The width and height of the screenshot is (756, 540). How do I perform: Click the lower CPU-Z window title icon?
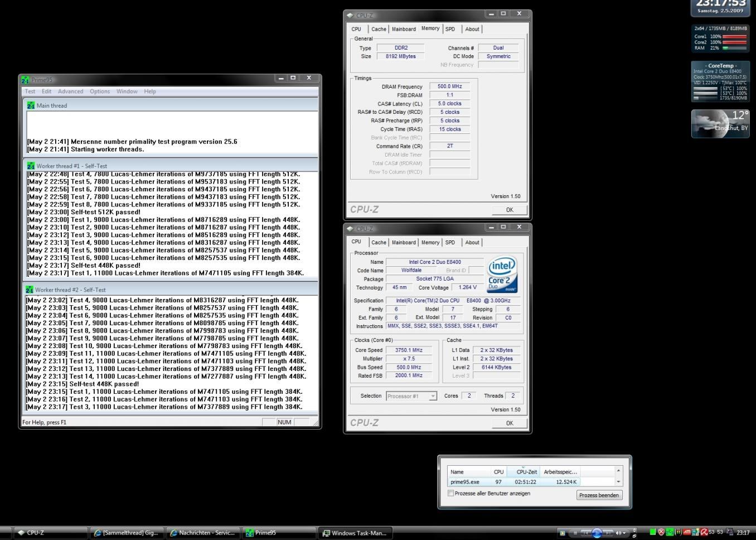point(350,229)
